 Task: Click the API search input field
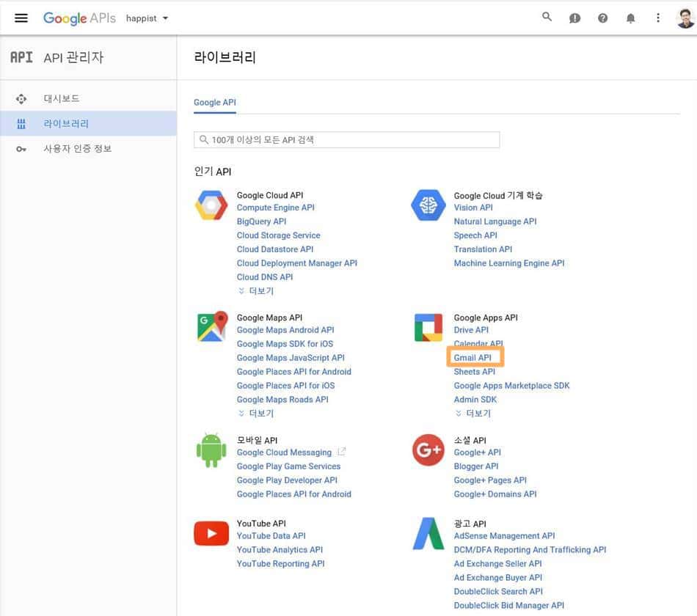(346, 139)
